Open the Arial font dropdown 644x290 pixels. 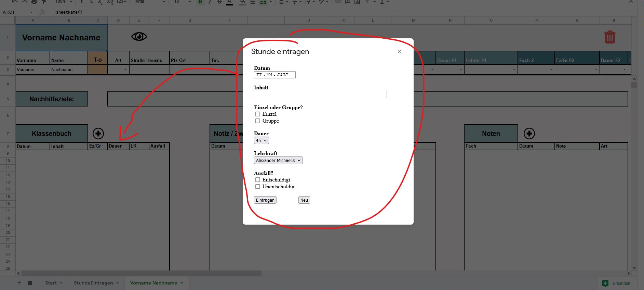(x=150, y=2)
